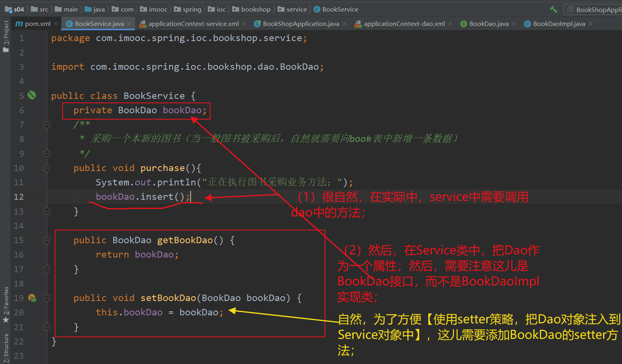The image size is (622, 364).
Task: Open the bookshop breadcrumb entry
Action: (x=255, y=9)
